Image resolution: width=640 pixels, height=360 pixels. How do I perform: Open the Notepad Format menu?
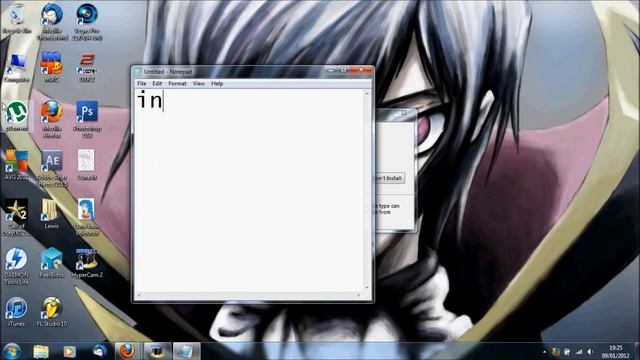pos(177,83)
